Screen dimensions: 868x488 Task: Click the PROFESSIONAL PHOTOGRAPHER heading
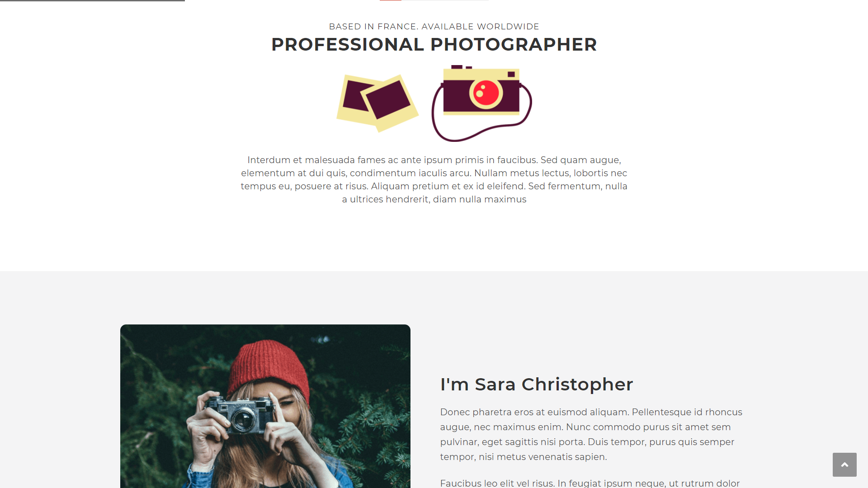[434, 44]
